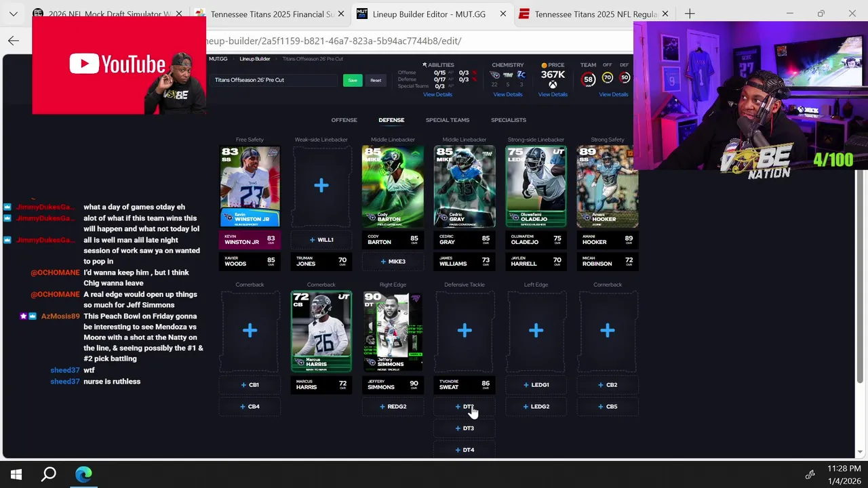This screenshot has width=868, height=488.
Task: Select the Defense lineup tab
Action: click(391, 120)
